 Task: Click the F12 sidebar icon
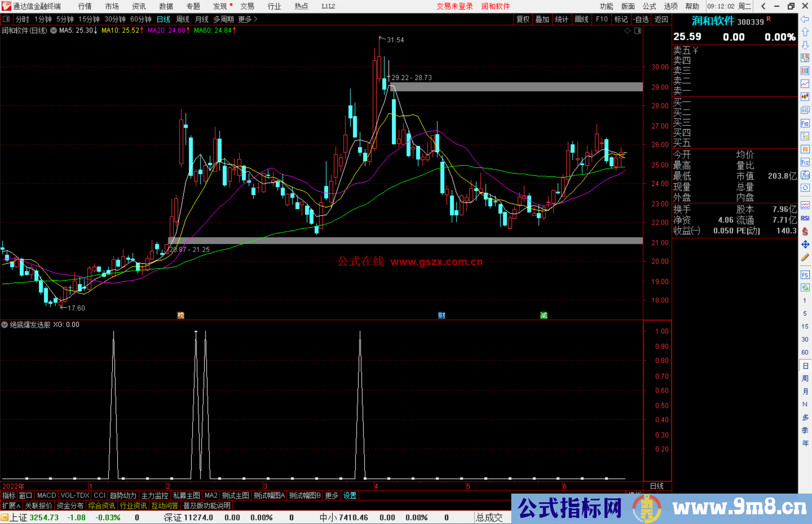pyautogui.click(x=805, y=162)
